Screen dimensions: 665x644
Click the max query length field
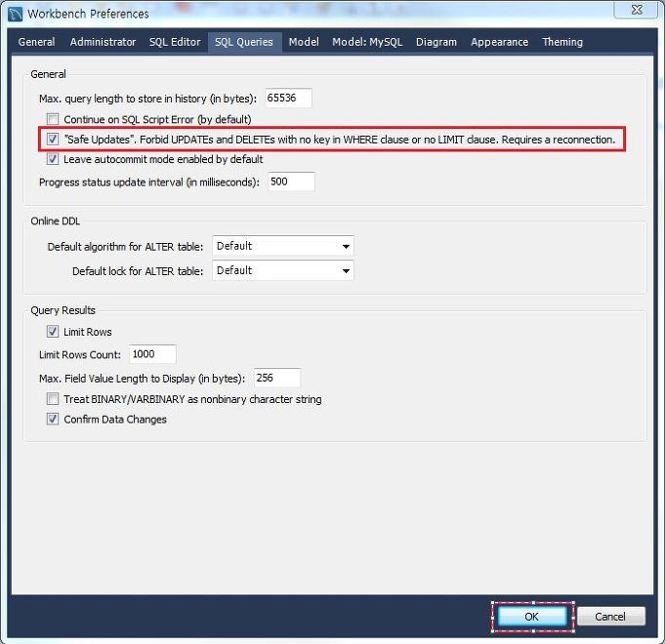(x=288, y=98)
